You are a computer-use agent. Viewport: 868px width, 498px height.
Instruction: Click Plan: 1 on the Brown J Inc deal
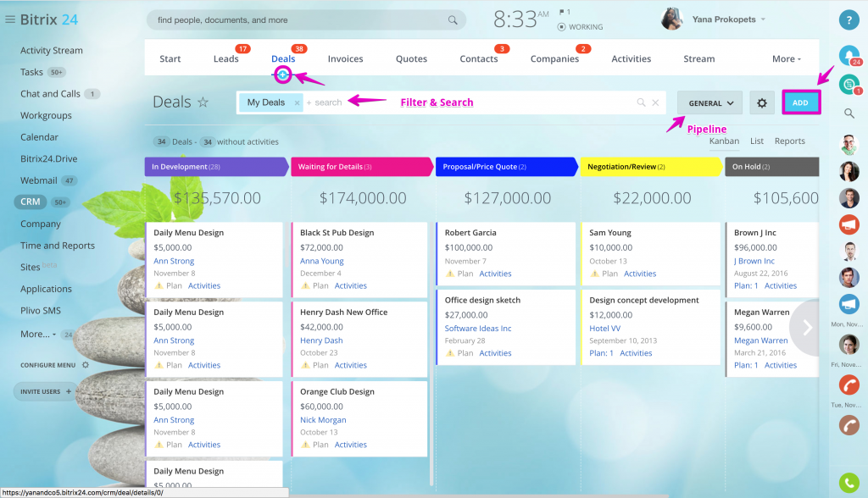click(x=746, y=286)
